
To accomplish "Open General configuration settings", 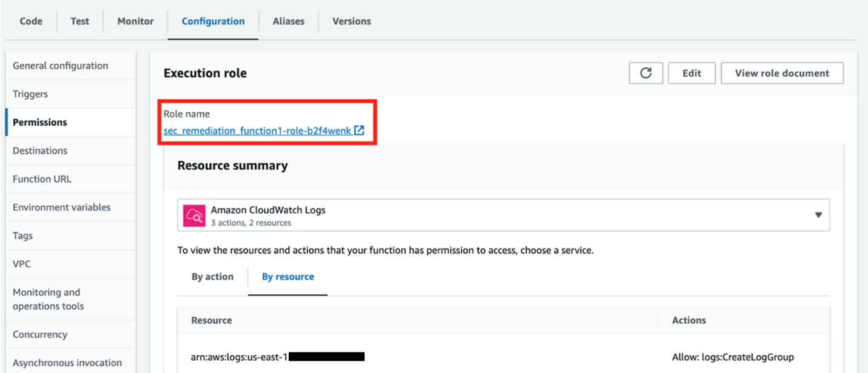I will tap(60, 66).
